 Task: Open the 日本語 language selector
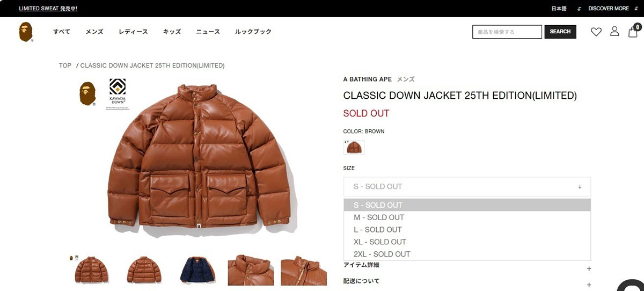[x=559, y=9]
